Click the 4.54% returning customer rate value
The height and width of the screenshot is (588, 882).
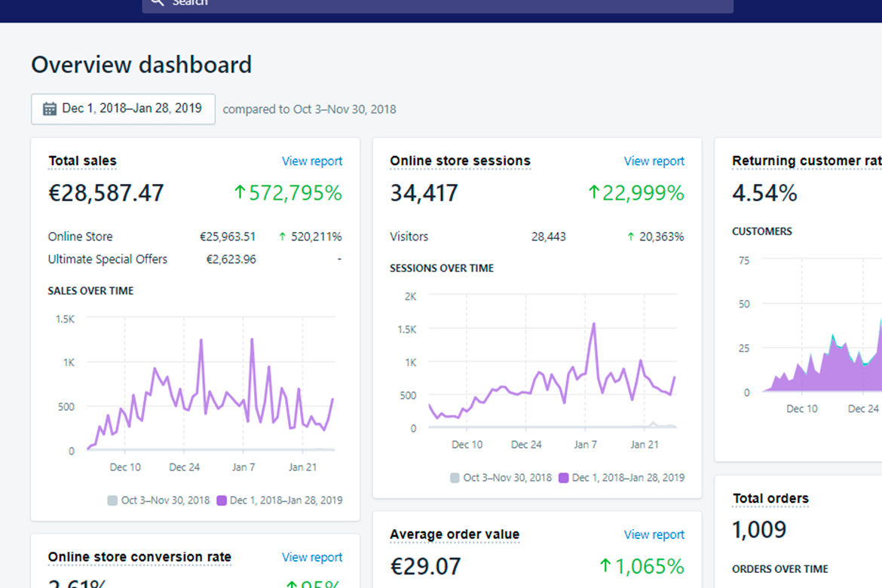coord(764,193)
